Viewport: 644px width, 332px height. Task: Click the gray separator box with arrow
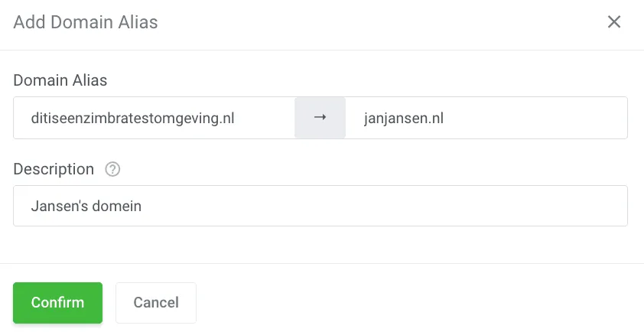pos(320,118)
